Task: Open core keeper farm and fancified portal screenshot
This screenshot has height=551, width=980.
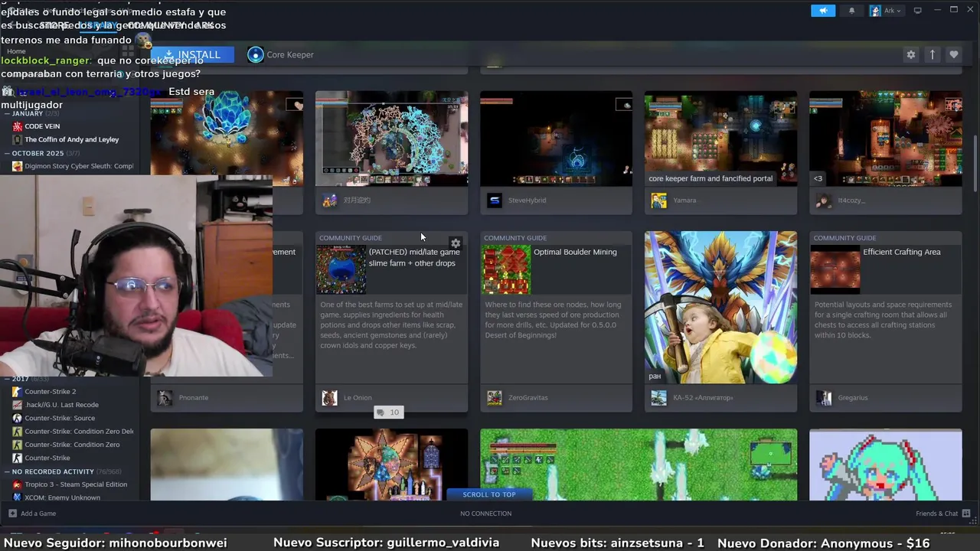Action: (720, 139)
